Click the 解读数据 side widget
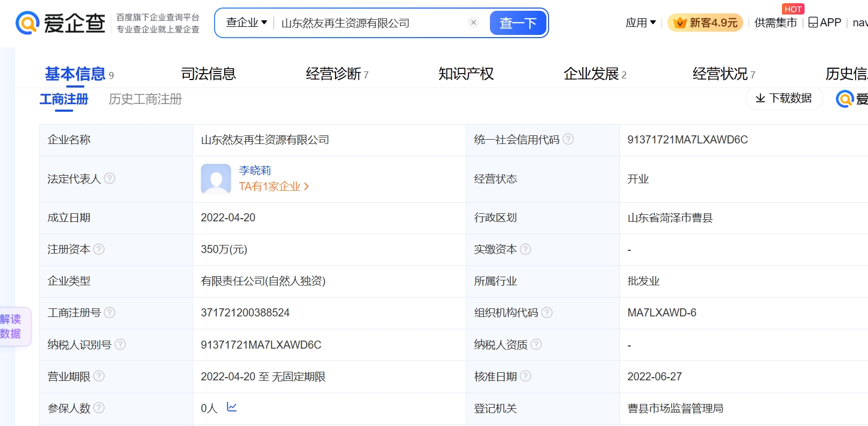 click(12, 326)
